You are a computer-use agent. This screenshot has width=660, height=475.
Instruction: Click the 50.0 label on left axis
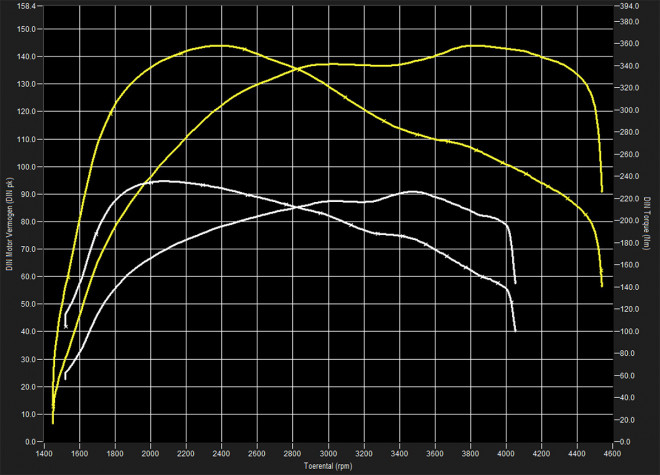point(29,304)
